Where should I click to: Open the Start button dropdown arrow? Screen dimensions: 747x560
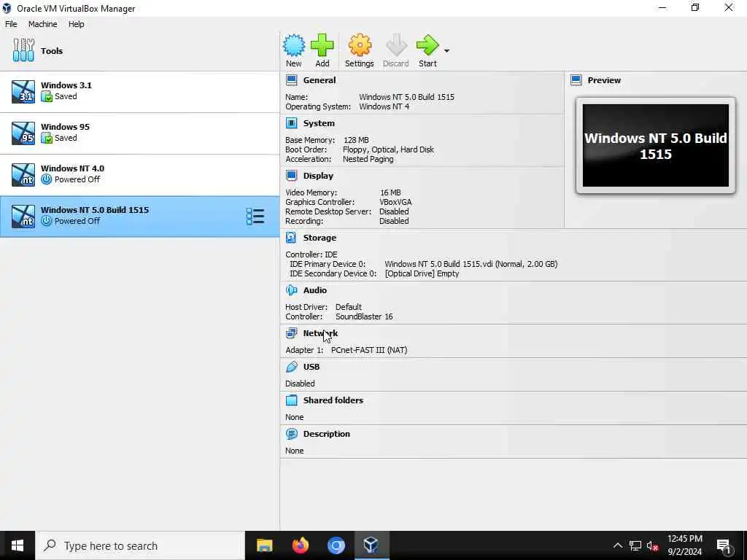tap(446, 50)
